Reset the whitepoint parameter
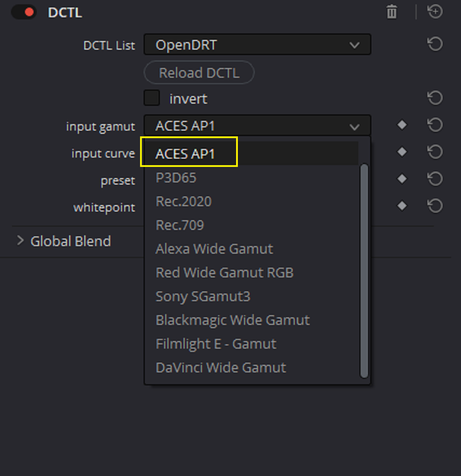This screenshot has width=461, height=476. click(435, 206)
